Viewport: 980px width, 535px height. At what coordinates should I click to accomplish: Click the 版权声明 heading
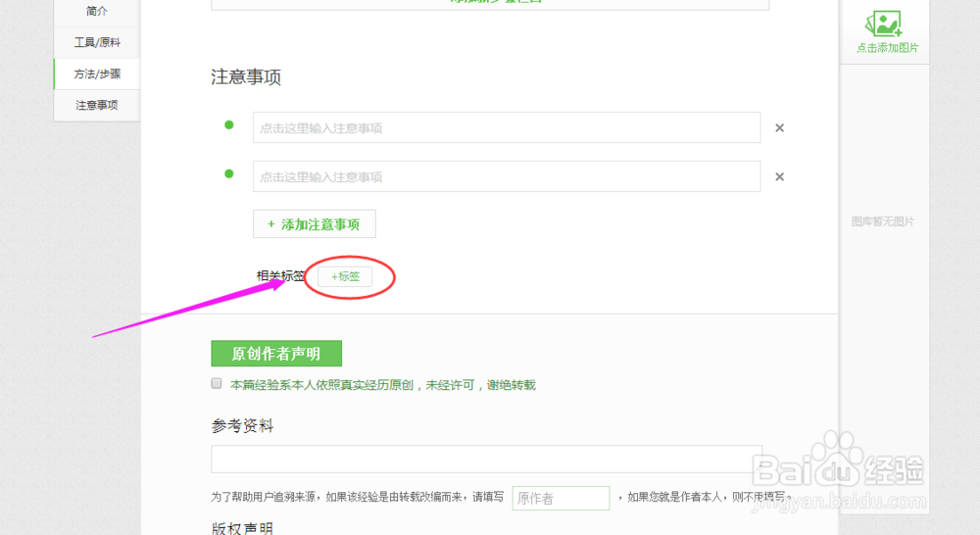coord(242,528)
